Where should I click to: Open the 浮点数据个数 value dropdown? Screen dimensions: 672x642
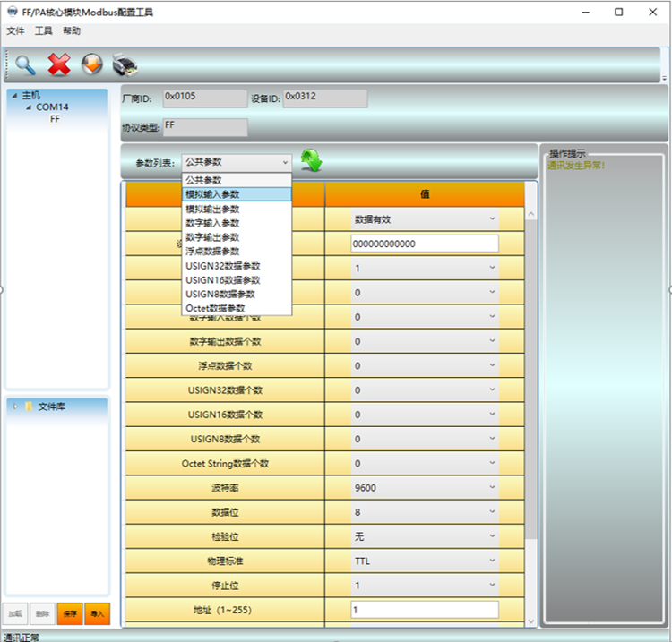[x=425, y=365]
